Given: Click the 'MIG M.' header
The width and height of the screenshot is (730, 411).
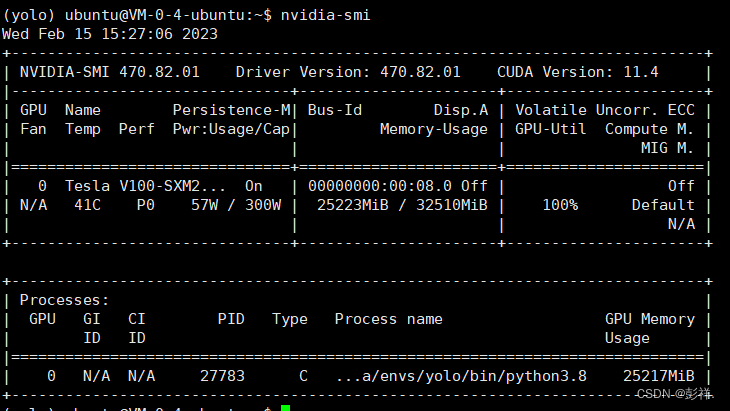Looking at the screenshot, I should [667, 148].
